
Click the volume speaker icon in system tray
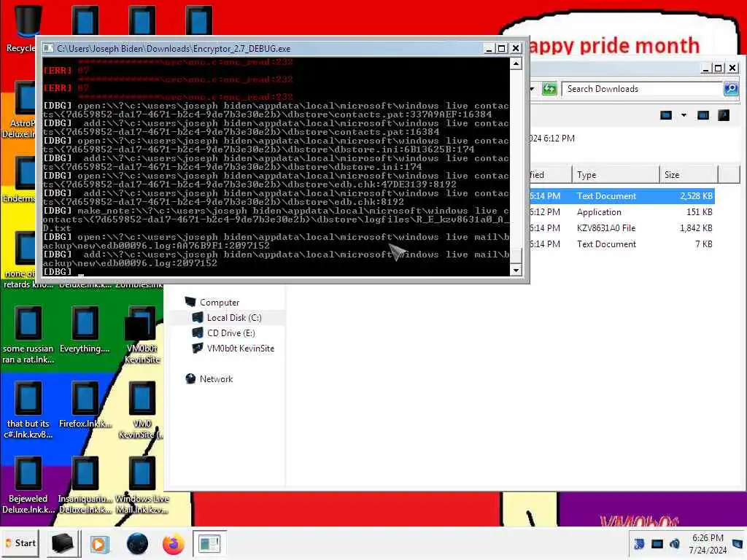tap(675, 543)
